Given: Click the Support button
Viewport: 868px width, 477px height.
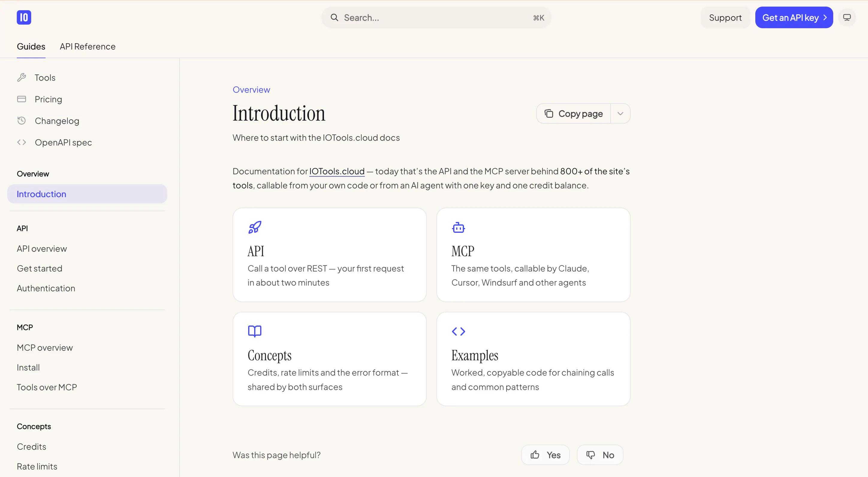Looking at the screenshot, I should tap(725, 17).
